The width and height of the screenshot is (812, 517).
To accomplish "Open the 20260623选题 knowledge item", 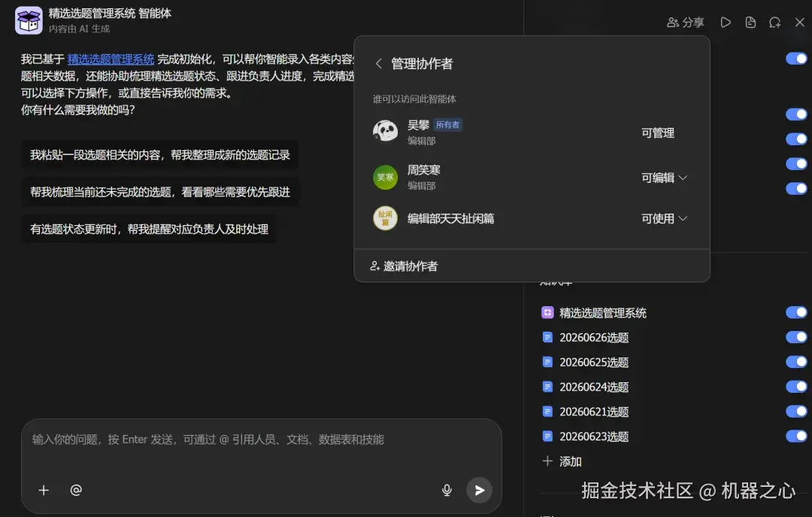I will point(594,436).
